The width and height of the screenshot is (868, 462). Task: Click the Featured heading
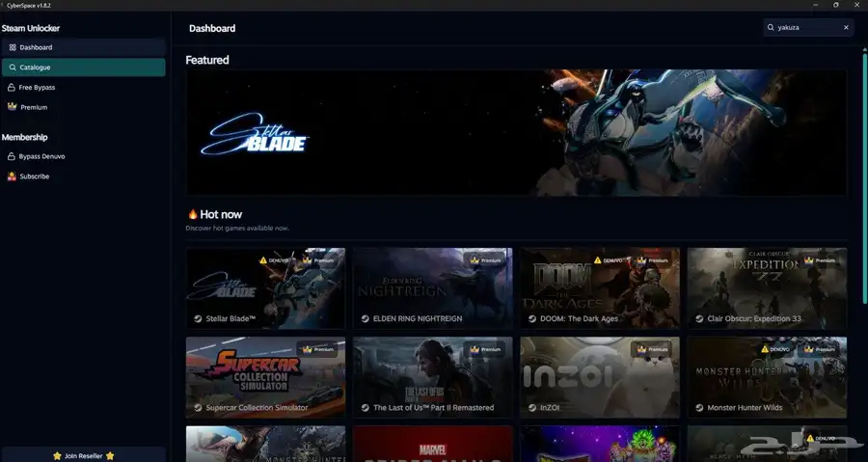(207, 60)
